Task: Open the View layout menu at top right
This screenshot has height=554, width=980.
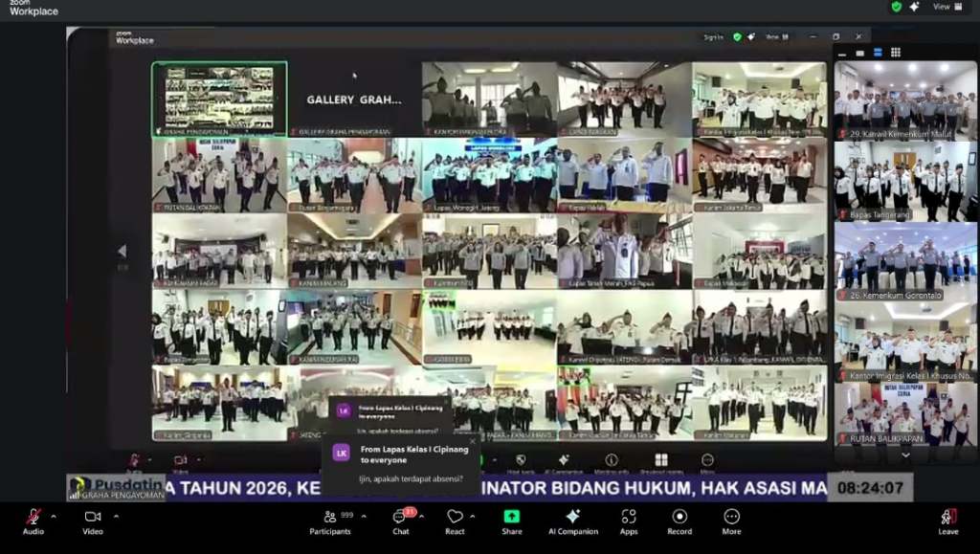Action: [946, 7]
